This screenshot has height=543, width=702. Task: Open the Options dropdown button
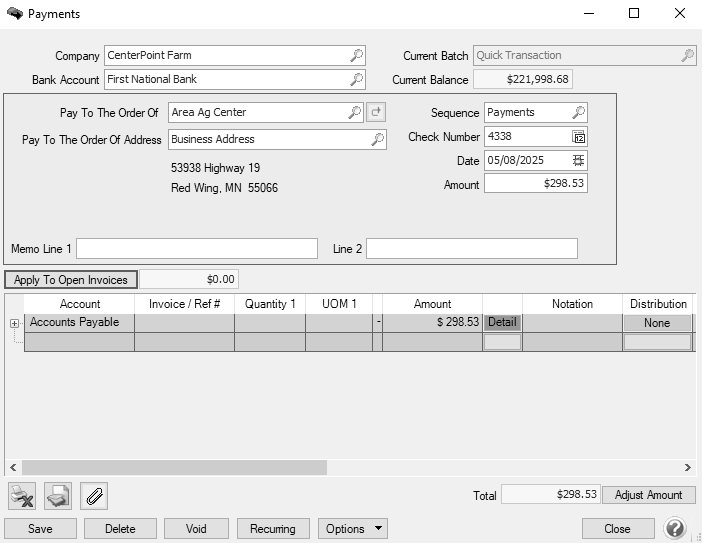[x=353, y=529]
